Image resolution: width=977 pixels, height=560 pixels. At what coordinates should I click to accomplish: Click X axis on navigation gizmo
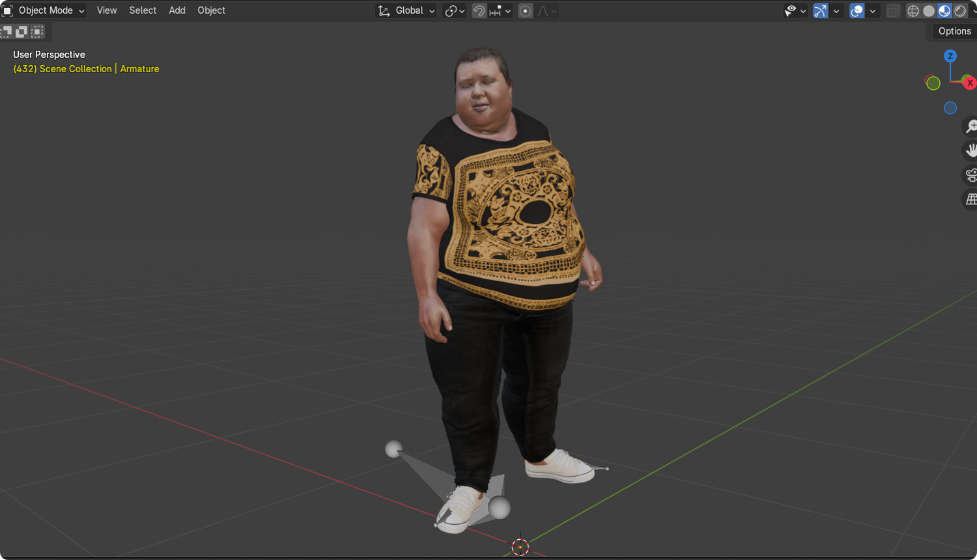tap(970, 83)
